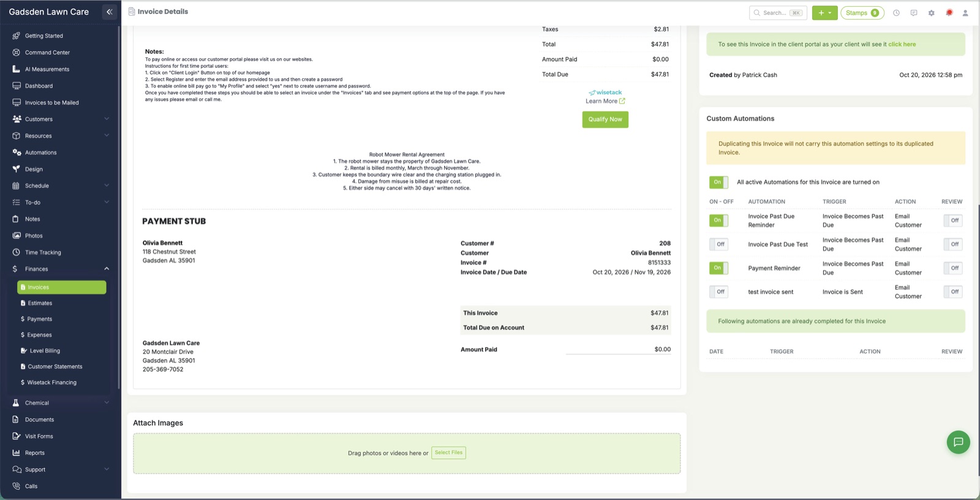
Task: Toggle review for Invoice Past Due Reminder
Action: [x=953, y=220]
